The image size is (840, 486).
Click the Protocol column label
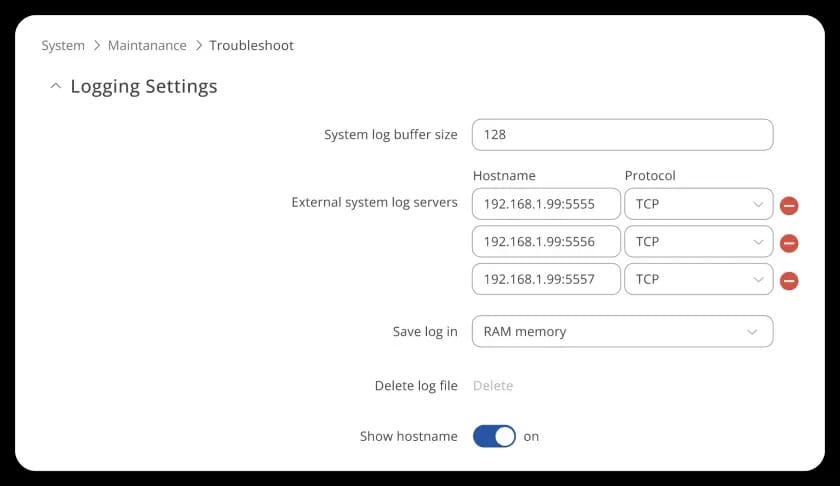[650, 176]
